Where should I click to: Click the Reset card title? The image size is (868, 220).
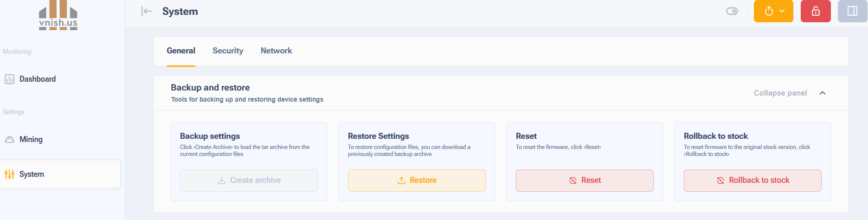(x=526, y=136)
